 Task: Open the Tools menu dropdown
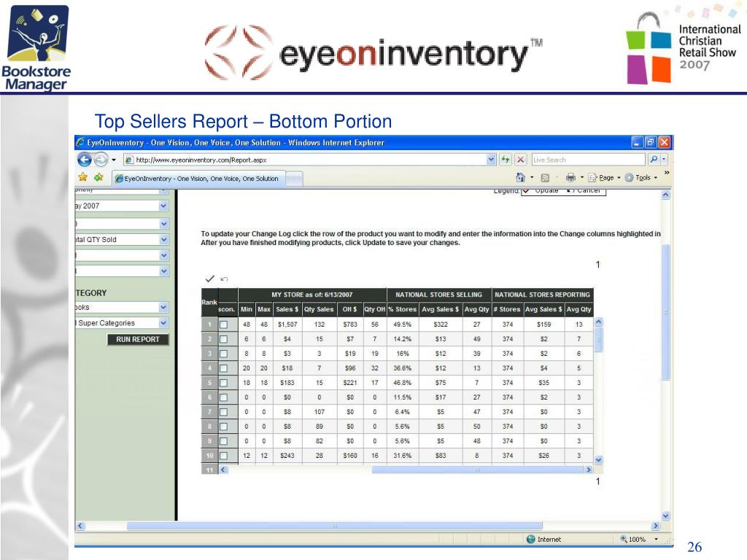(x=641, y=178)
